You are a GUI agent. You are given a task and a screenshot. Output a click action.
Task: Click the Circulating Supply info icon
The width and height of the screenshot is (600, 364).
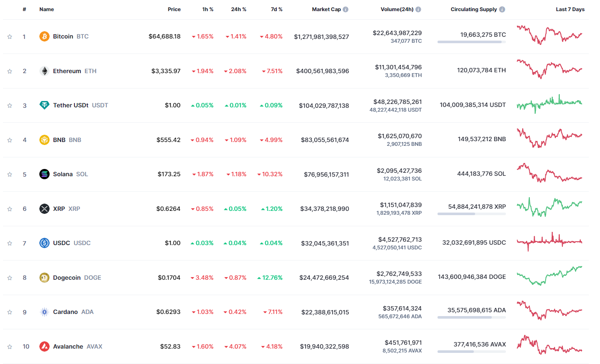(x=502, y=9)
